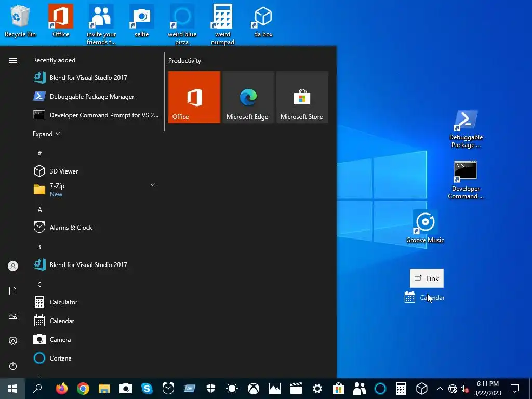Select the "weird blue pizza" desktop shortcut

pyautogui.click(x=182, y=24)
